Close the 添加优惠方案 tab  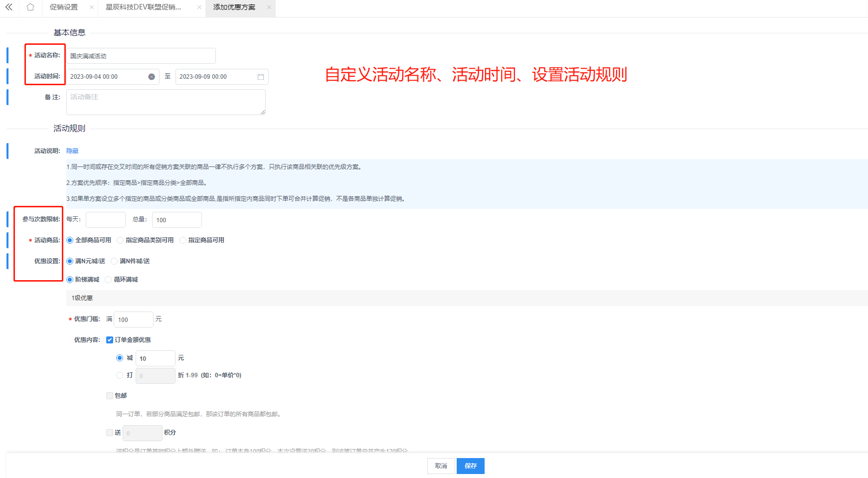pos(269,7)
